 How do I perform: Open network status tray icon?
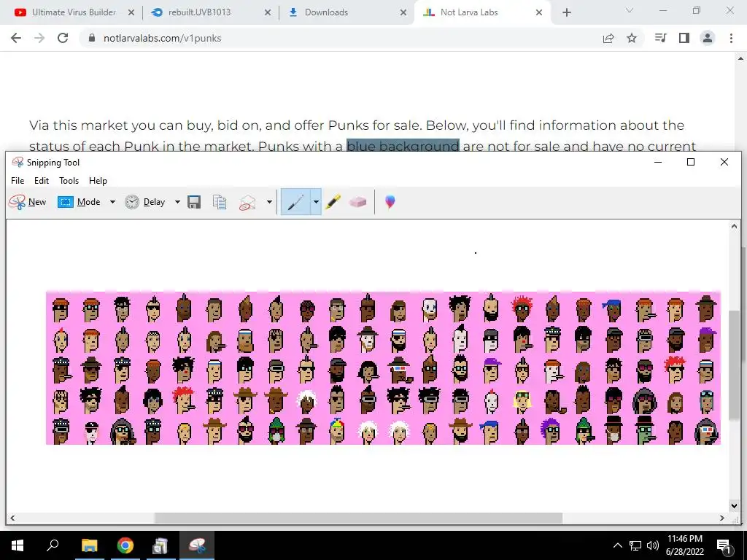point(635,545)
